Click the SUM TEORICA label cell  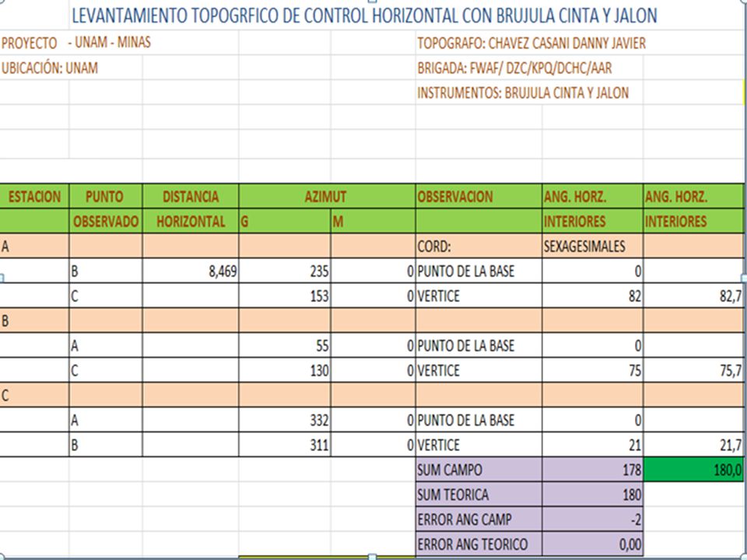[479, 495]
